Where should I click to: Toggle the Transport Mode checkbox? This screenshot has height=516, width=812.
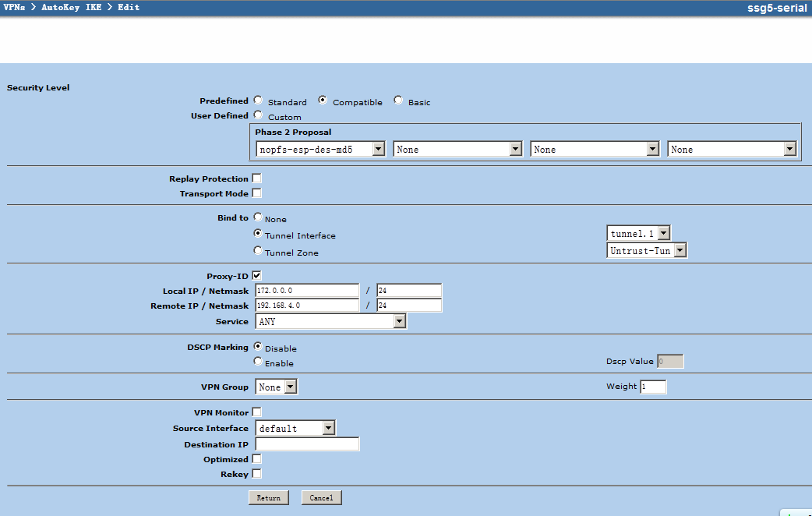(256, 193)
